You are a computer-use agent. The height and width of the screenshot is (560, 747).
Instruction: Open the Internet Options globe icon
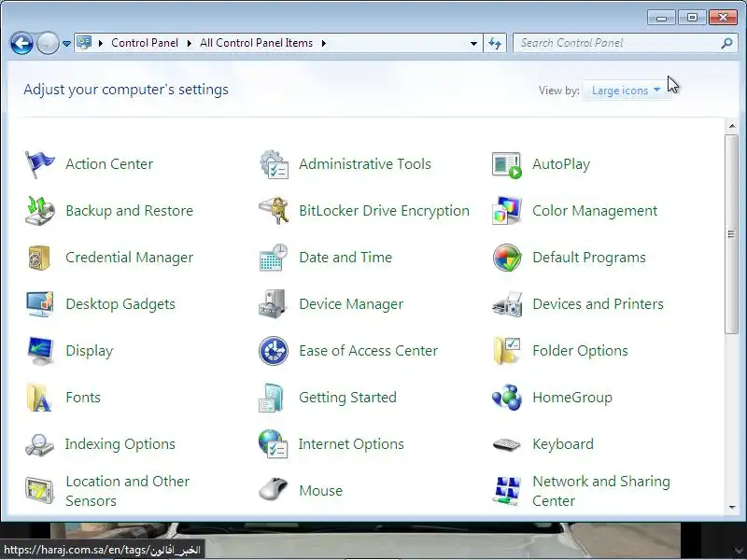click(x=273, y=444)
